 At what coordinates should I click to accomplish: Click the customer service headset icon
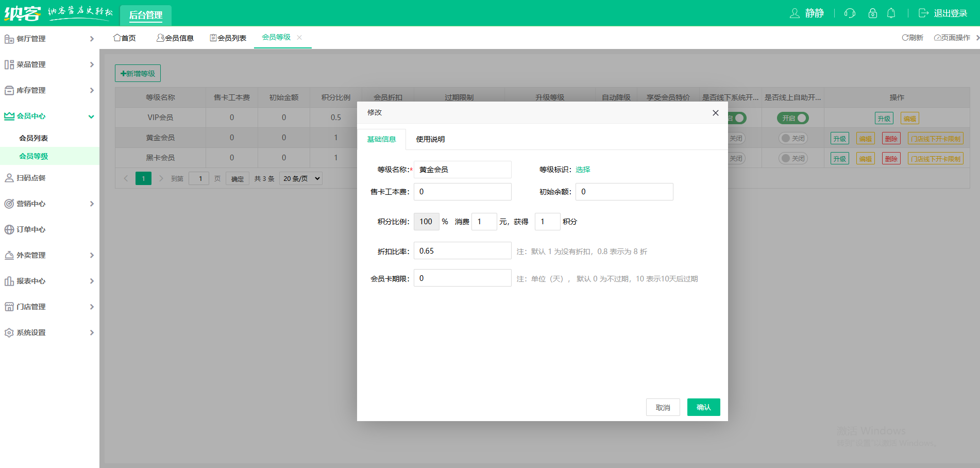click(850, 13)
